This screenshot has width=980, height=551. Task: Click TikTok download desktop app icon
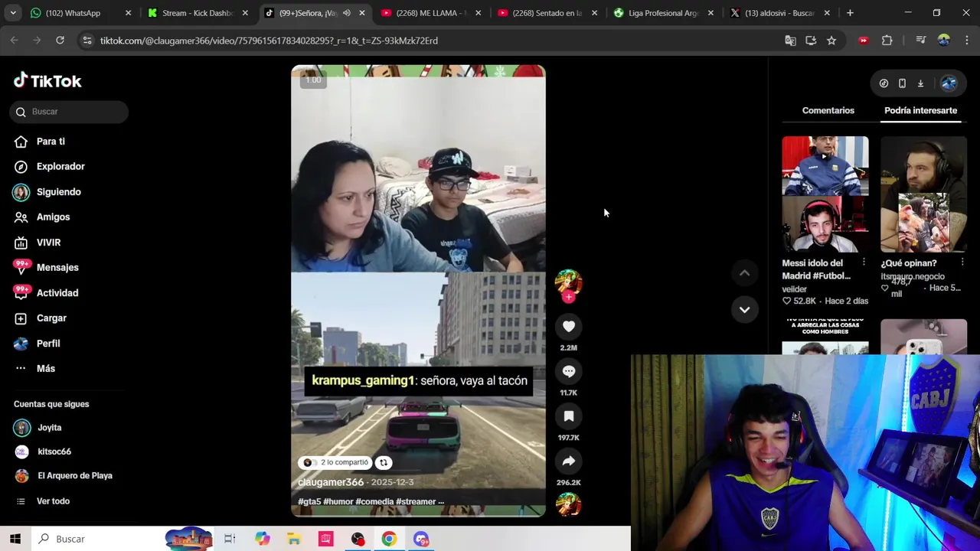point(920,83)
